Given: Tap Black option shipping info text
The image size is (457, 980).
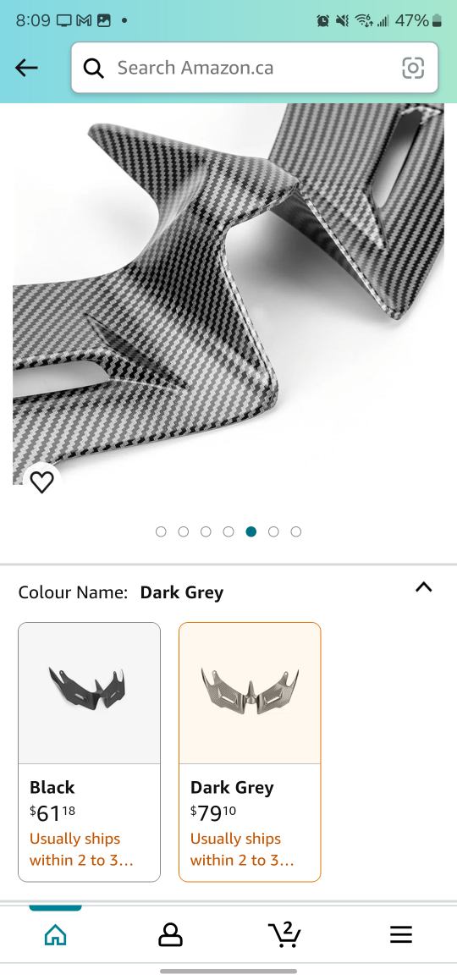Looking at the screenshot, I should (81, 850).
